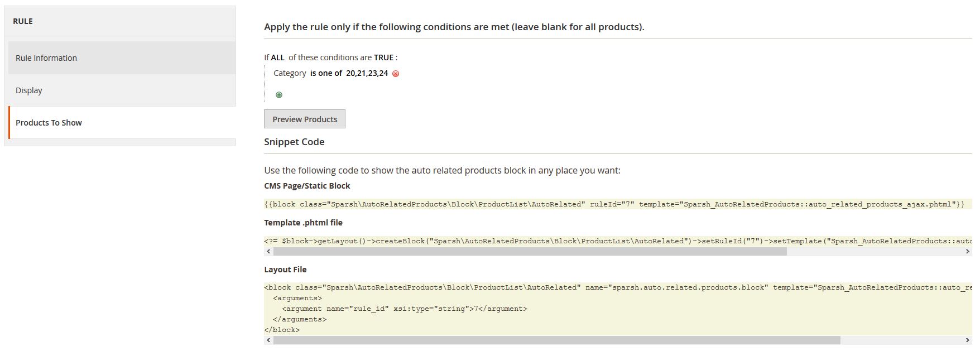Open the ALL aggregator dropdown
Image resolution: width=980 pixels, height=351 pixels.
(x=278, y=57)
